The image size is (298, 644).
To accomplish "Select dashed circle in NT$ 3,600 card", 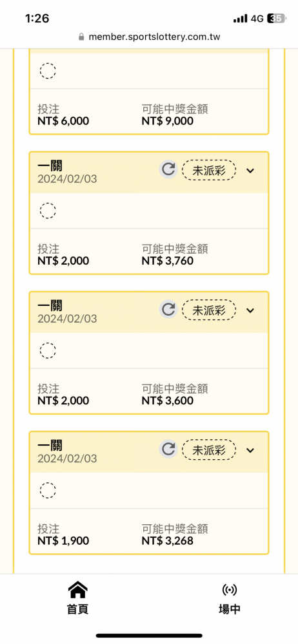I will pyautogui.click(x=48, y=350).
